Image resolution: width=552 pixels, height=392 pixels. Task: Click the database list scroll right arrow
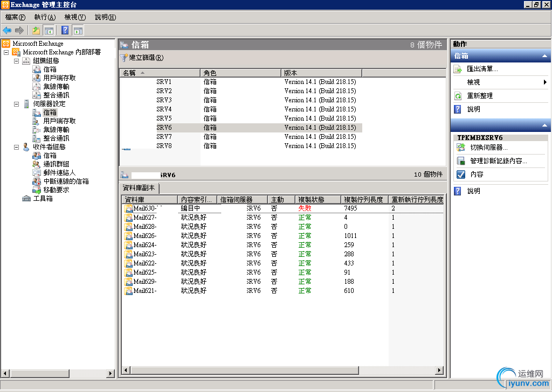(439, 370)
